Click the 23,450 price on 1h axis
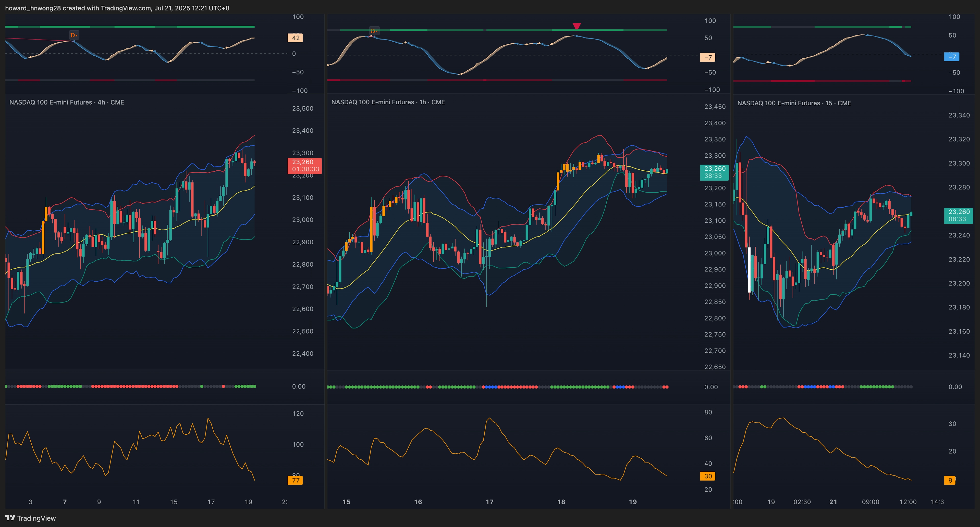Image resolution: width=980 pixels, height=527 pixels. coord(715,107)
